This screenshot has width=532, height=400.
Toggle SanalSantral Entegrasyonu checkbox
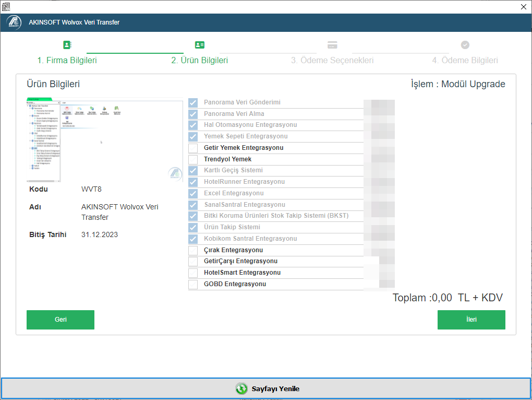pos(193,205)
